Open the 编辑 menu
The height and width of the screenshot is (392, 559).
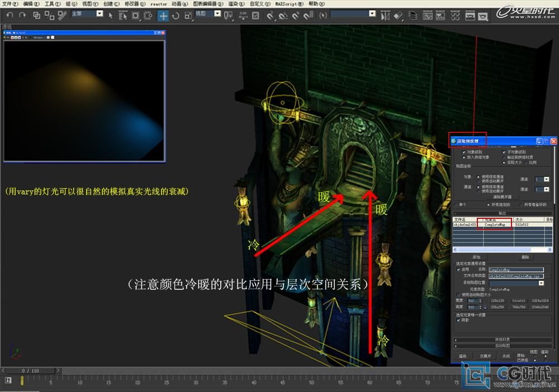click(31, 4)
